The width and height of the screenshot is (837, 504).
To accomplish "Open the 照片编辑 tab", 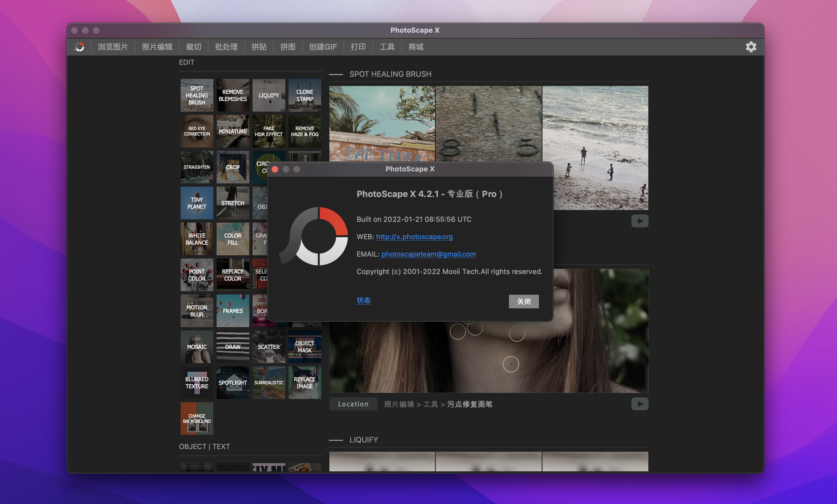I will click(x=157, y=47).
